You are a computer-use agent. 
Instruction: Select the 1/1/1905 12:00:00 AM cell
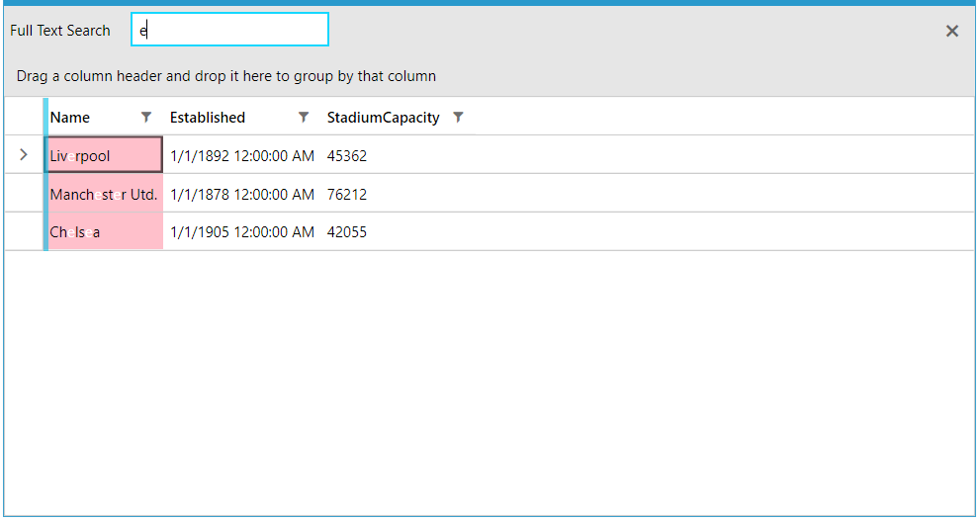click(242, 231)
